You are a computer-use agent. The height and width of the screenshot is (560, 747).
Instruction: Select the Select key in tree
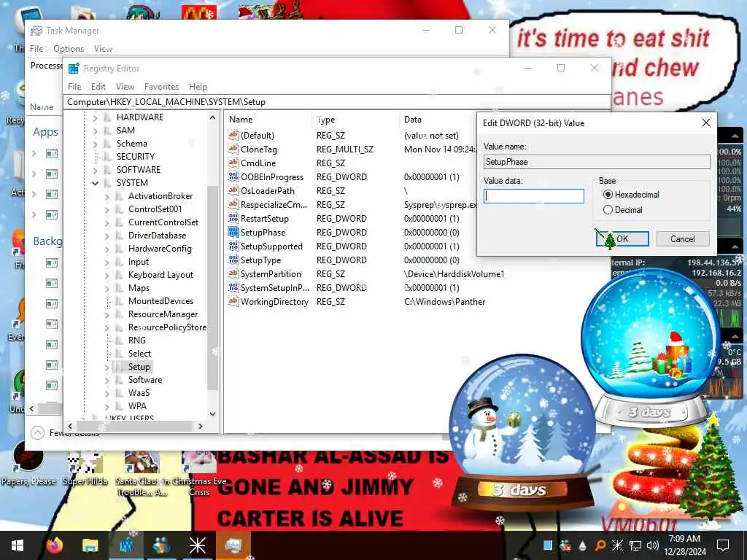pos(139,354)
